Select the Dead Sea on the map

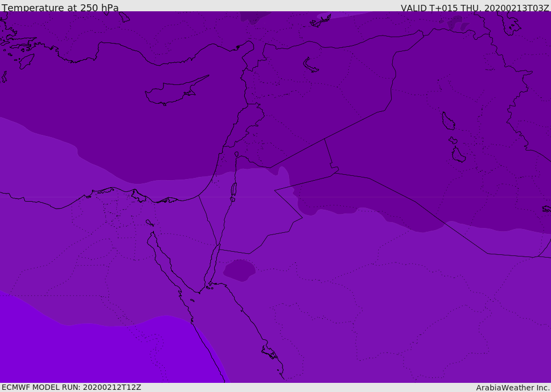234,190
